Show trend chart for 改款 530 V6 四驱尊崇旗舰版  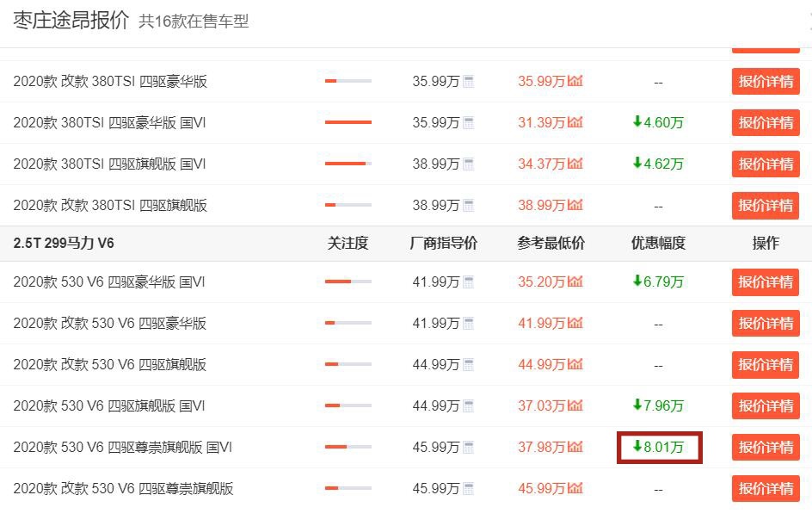coord(575,488)
